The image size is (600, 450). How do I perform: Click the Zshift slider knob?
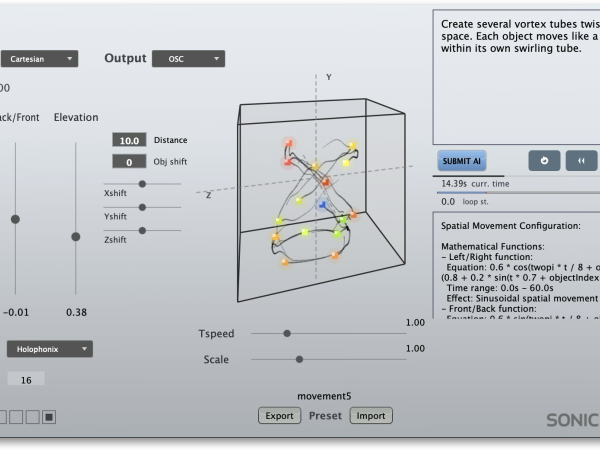[143, 231]
